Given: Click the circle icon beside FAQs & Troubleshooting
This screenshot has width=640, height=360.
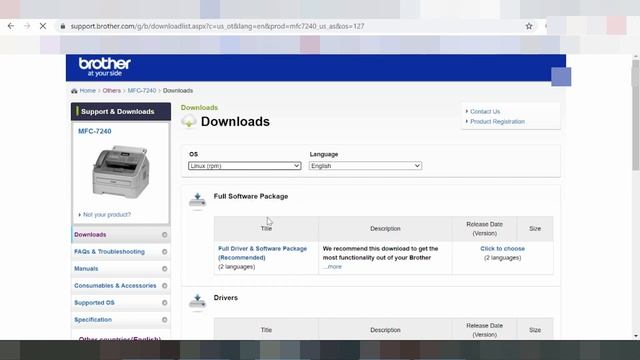Looking at the screenshot, I should coord(164,252).
